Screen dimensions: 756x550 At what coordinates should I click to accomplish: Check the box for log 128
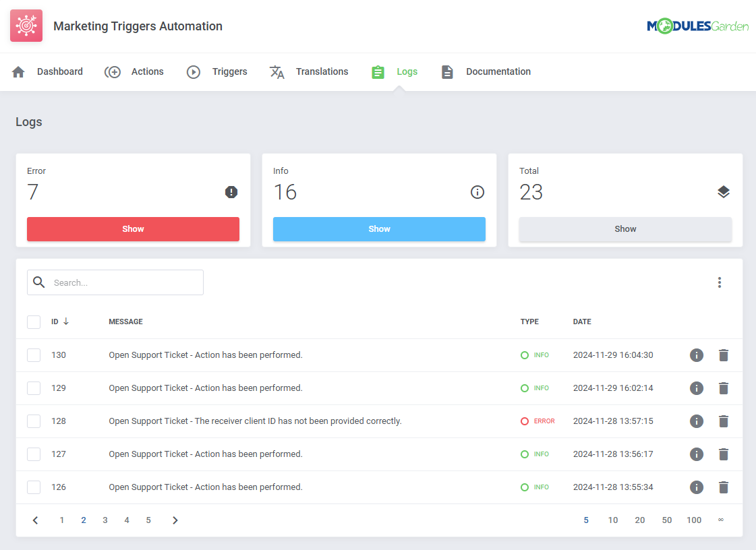point(34,421)
